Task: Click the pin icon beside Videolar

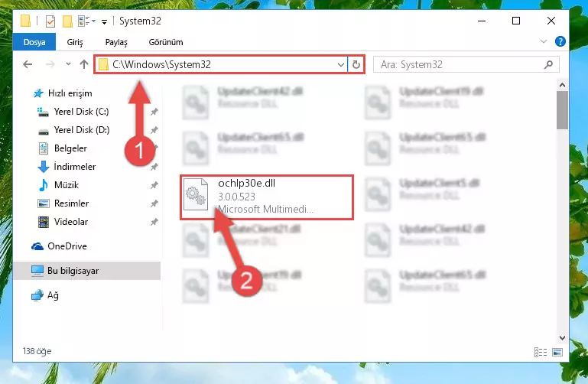Action: tap(154, 222)
